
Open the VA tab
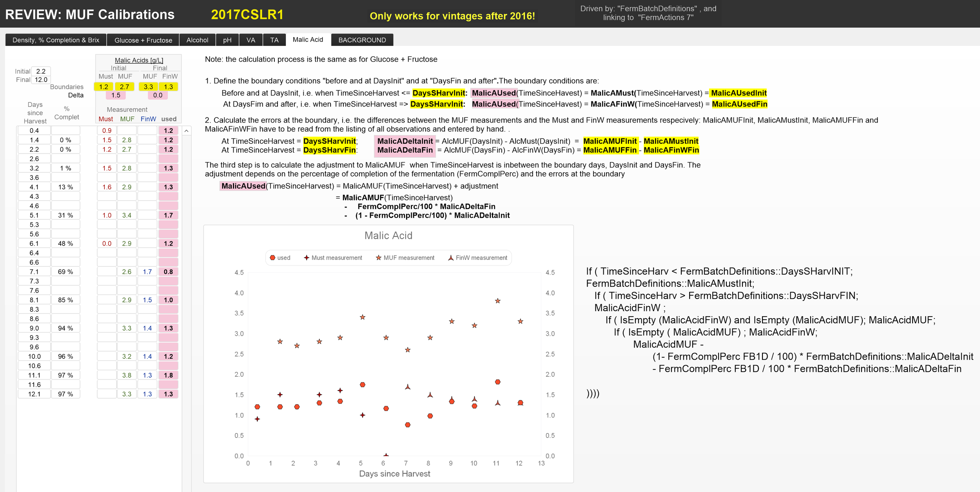251,40
